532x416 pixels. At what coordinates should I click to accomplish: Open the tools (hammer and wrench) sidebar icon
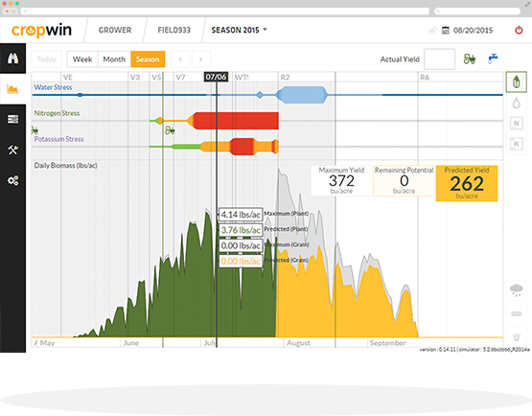coord(12,150)
